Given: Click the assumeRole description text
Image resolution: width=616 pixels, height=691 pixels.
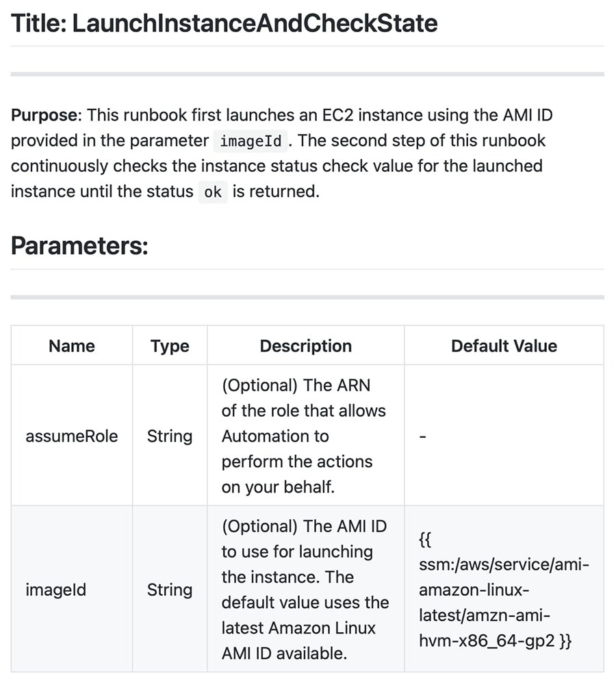Looking at the screenshot, I should 303,436.
